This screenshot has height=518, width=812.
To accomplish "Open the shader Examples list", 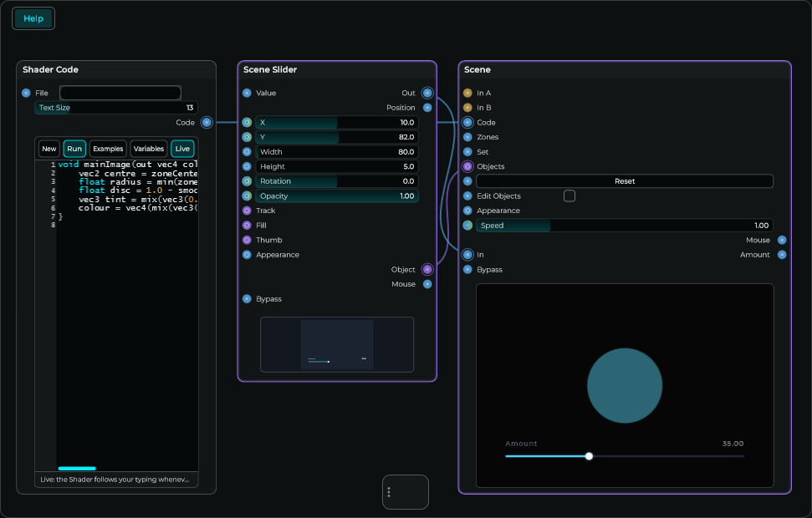I will coord(108,149).
